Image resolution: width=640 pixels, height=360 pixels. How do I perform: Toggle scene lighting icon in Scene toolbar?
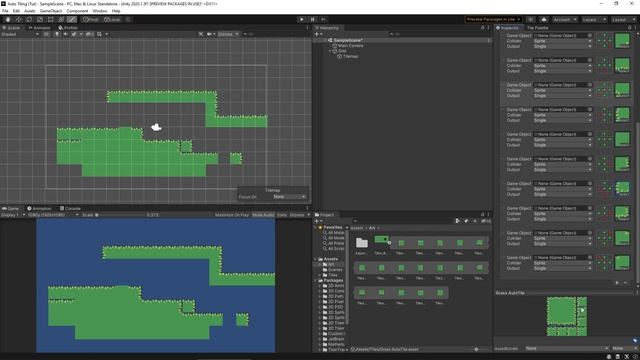[x=57, y=34]
